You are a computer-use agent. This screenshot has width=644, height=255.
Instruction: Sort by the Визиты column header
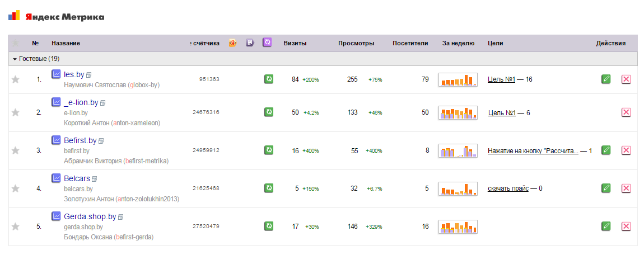tap(295, 43)
